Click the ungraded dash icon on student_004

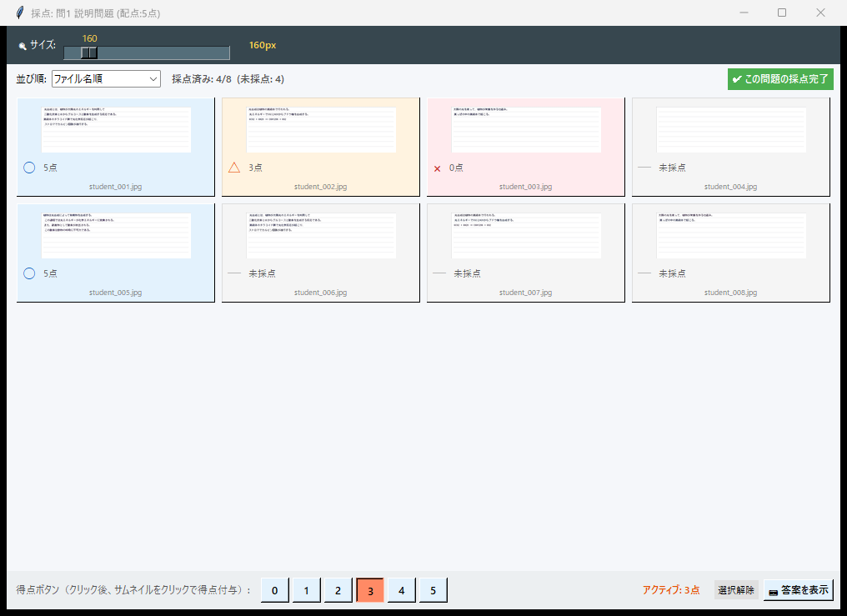[x=644, y=168]
